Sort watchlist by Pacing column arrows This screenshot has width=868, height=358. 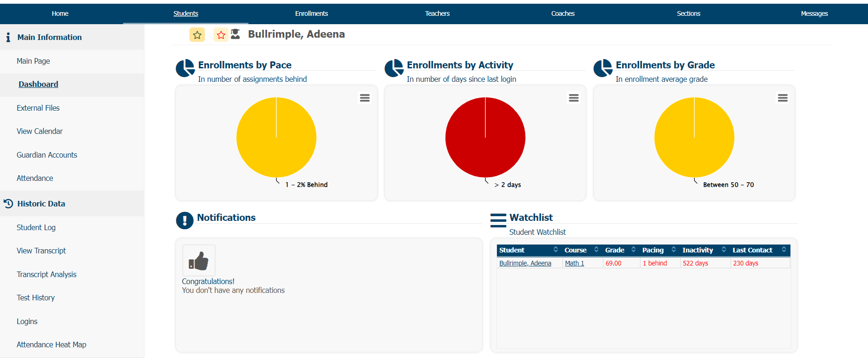[x=673, y=250]
